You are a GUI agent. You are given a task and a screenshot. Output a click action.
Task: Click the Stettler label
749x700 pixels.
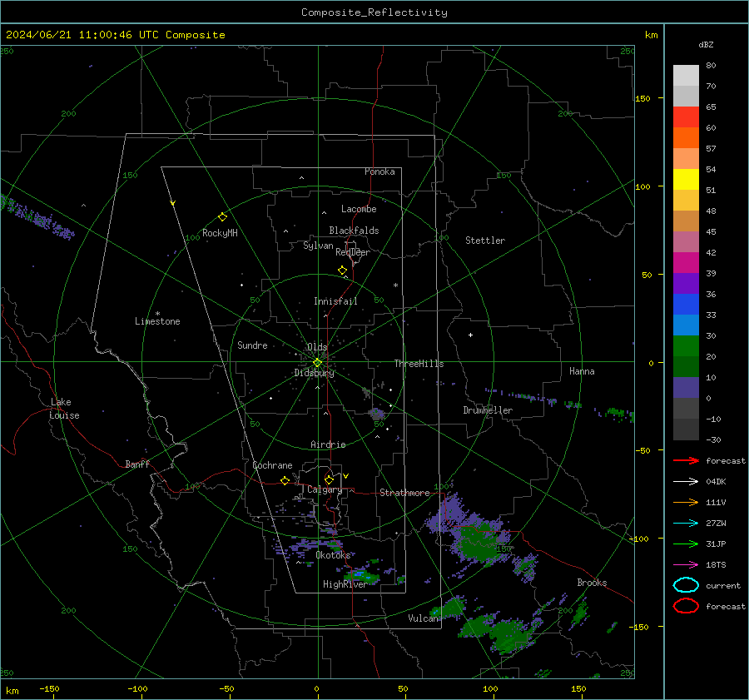485,241
